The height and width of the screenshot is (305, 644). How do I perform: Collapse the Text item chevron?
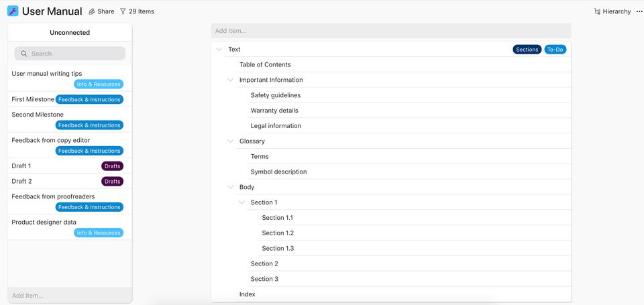click(x=219, y=50)
